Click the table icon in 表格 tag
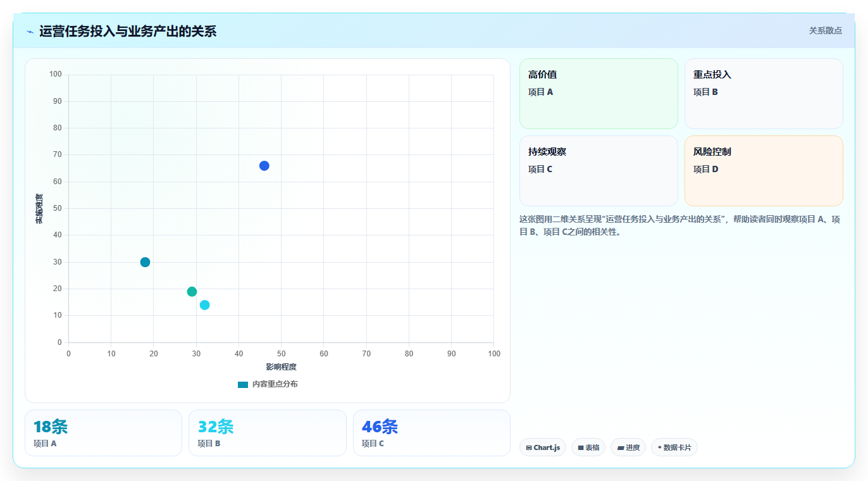Viewport: 868px width, 481px height. coord(581,448)
